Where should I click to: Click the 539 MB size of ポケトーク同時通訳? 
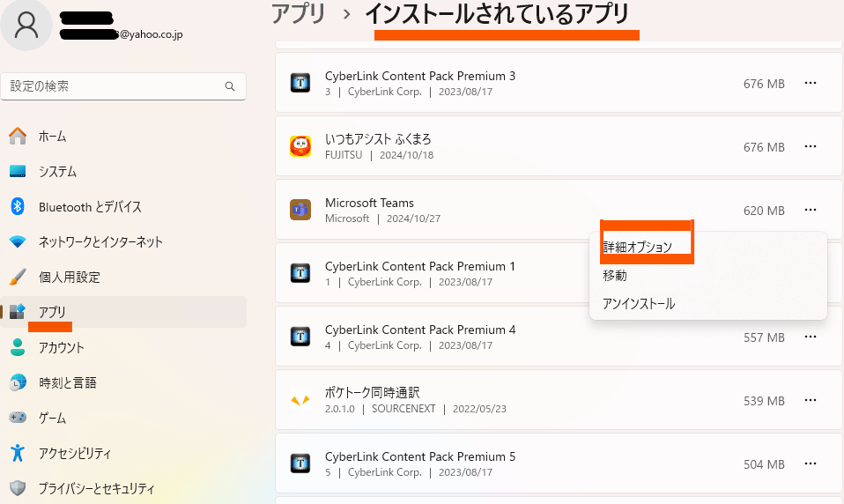coord(764,401)
